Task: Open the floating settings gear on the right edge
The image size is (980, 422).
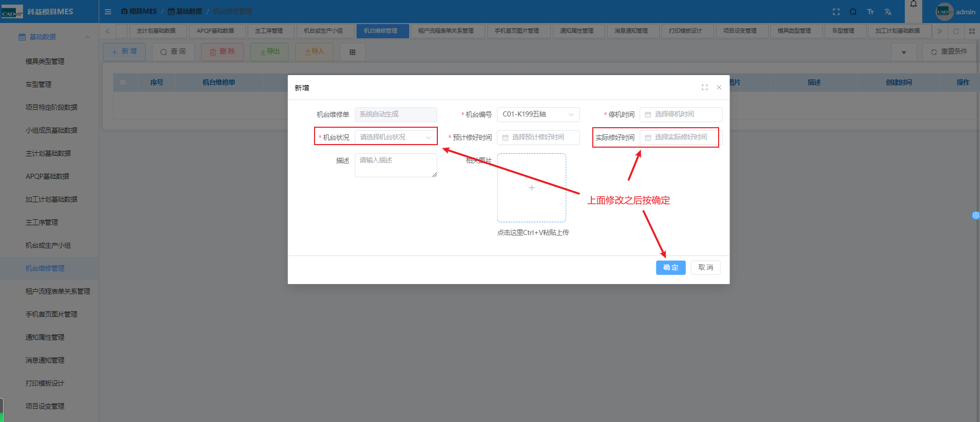Action: click(975, 216)
